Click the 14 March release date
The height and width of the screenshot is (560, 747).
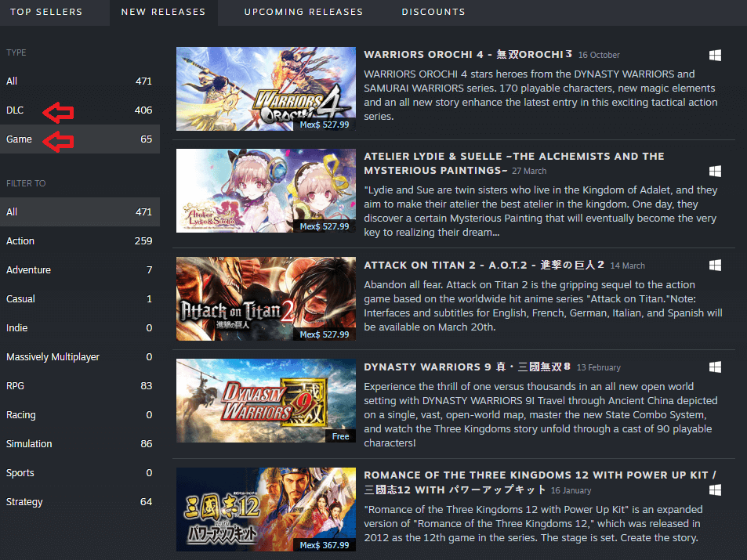click(x=627, y=266)
